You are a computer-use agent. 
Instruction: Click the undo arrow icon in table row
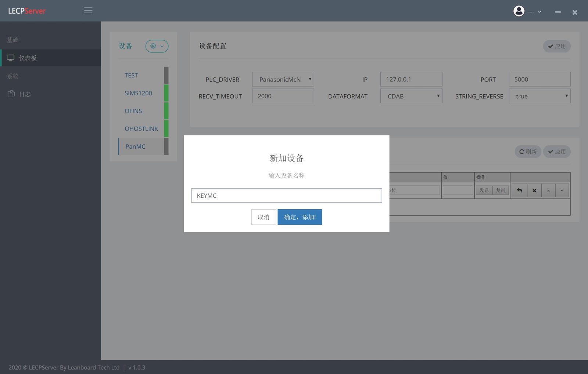coord(519,190)
